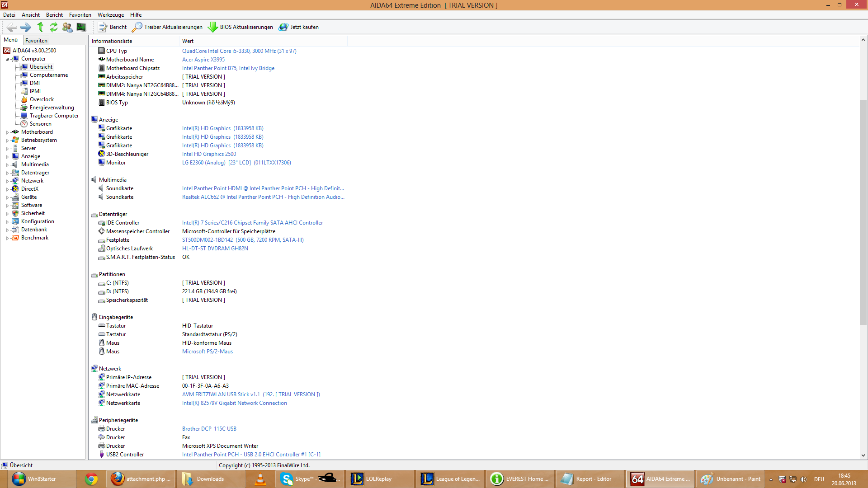Image resolution: width=868 pixels, height=488 pixels.
Task: Open the Ansicht menu
Action: coord(31,15)
